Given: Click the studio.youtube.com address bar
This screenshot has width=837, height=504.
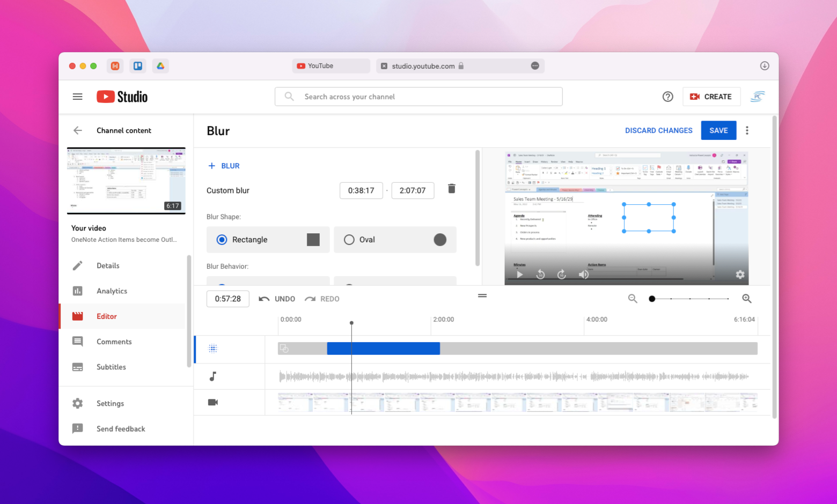Looking at the screenshot, I should (460, 66).
